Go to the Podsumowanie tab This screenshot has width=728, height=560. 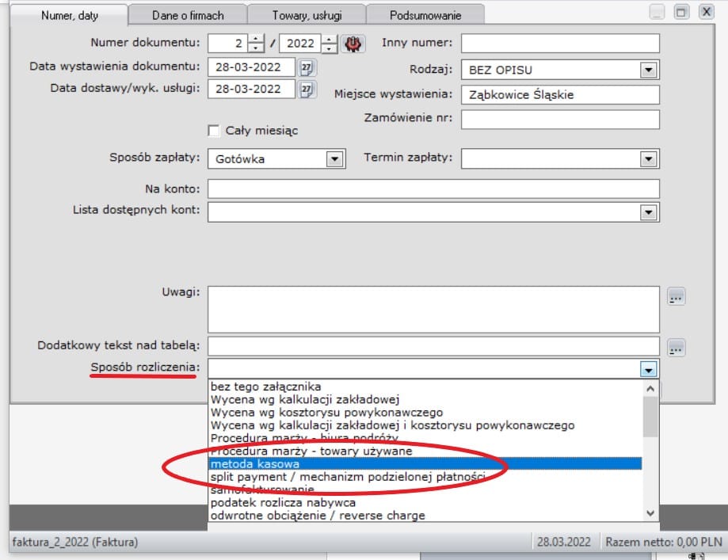(x=425, y=15)
